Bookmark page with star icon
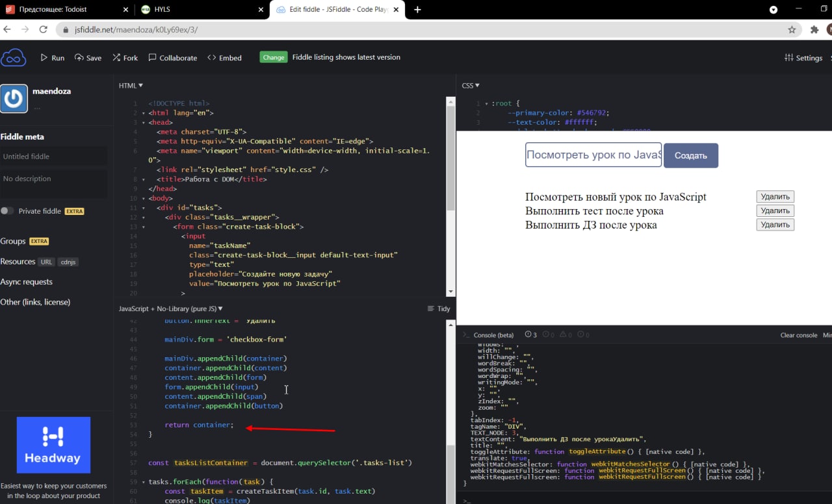The width and height of the screenshot is (832, 504). pos(792,29)
